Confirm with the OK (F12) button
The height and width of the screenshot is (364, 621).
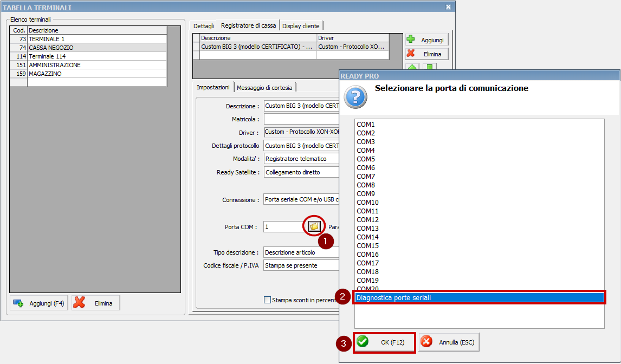[384, 342]
